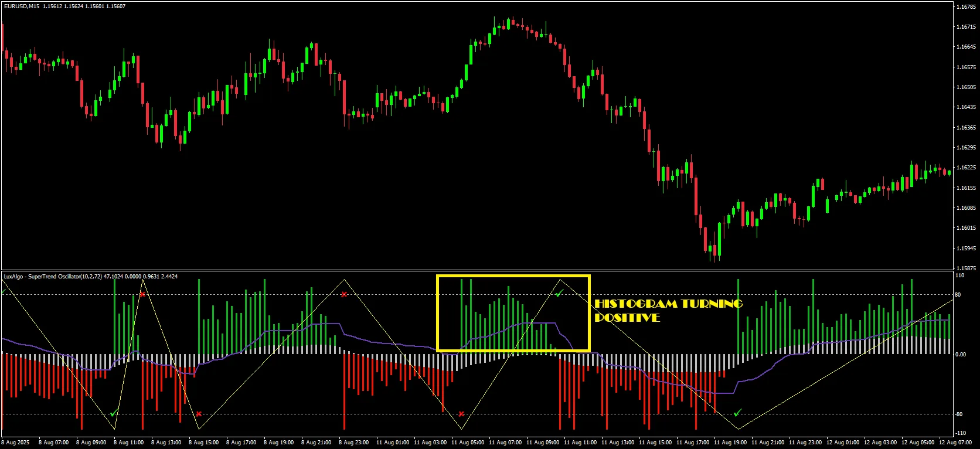The width and height of the screenshot is (980, 449).
Task: Select price level 1.16785 on the axis
Action: [966, 7]
